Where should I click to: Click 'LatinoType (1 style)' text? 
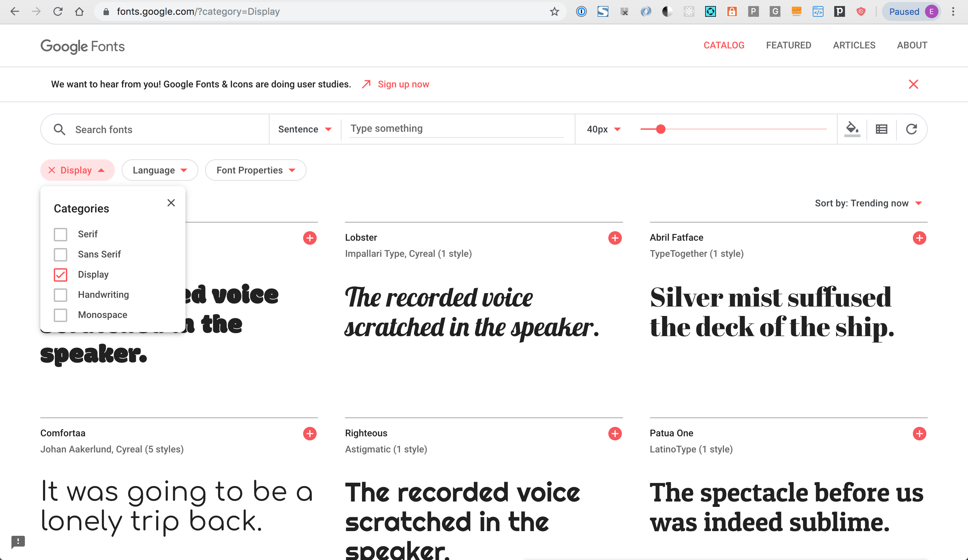(x=691, y=449)
